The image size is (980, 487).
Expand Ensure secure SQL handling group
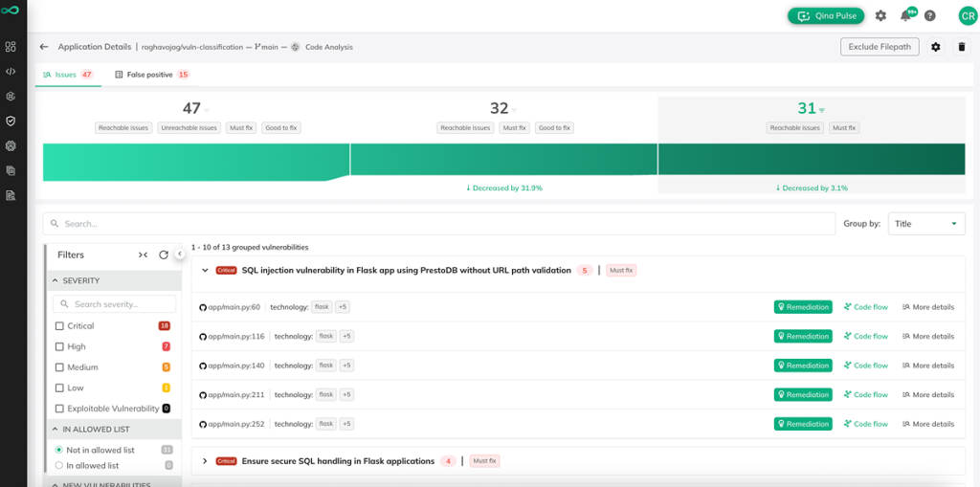click(x=205, y=461)
